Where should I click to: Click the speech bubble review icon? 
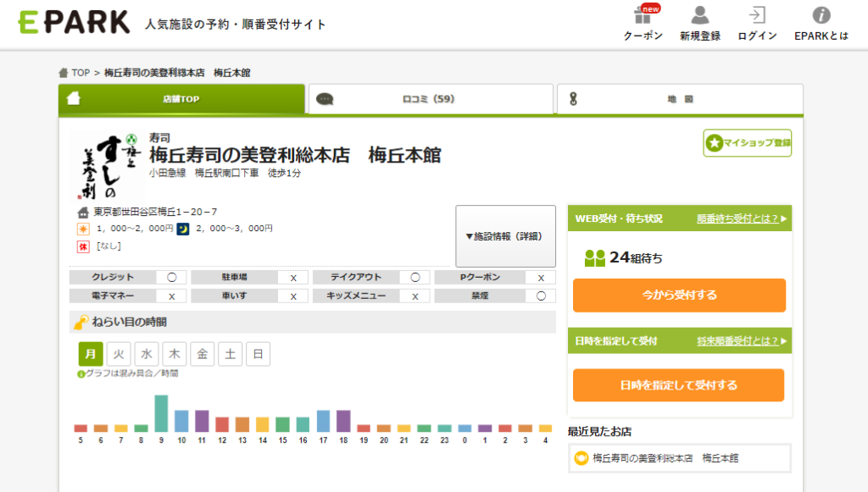click(325, 99)
